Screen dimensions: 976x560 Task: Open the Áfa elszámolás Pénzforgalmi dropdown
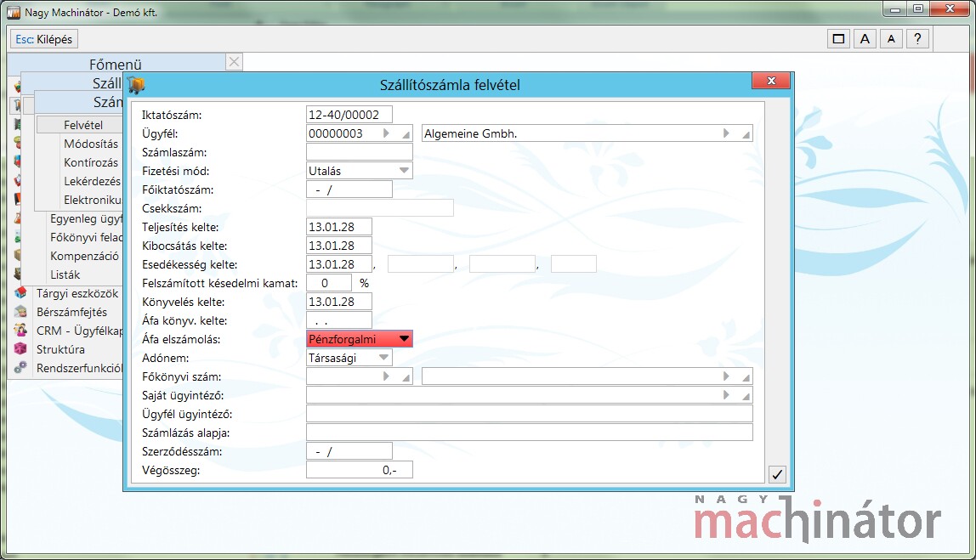coord(404,339)
